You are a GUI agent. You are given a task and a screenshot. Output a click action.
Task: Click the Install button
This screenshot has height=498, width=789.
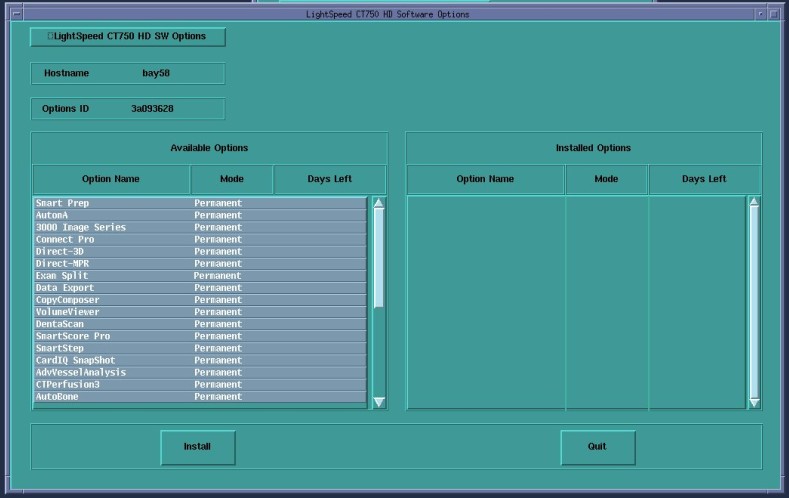(198, 447)
